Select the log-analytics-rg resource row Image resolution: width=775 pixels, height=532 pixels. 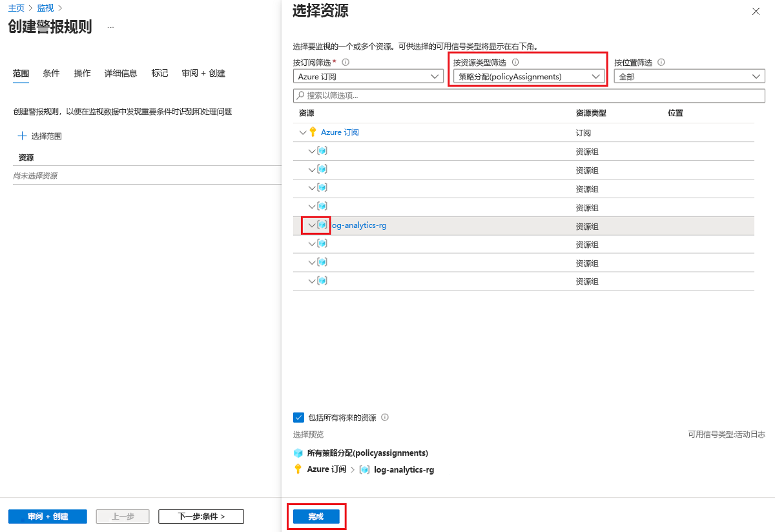coord(523,225)
